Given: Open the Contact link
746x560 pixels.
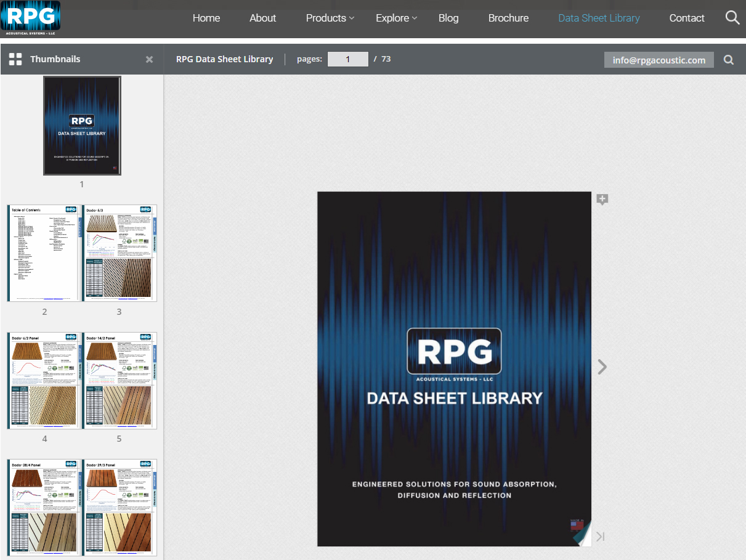Looking at the screenshot, I should pyautogui.click(x=687, y=18).
